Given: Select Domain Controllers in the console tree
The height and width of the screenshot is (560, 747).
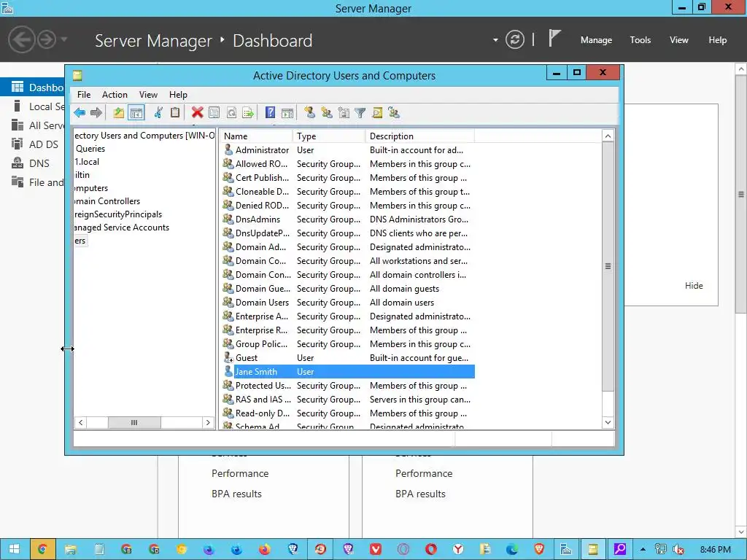Looking at the screenshot, I should pyautogui.click(x=107, y=201).
